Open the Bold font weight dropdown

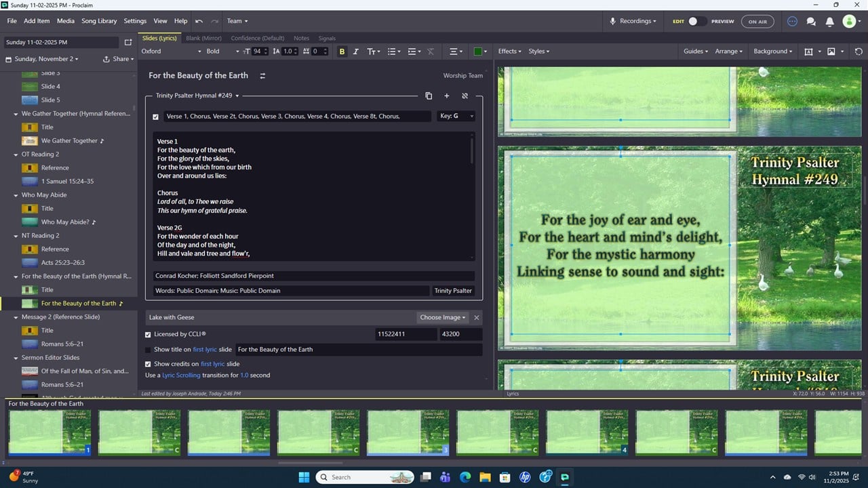click(x=222, y=52)
